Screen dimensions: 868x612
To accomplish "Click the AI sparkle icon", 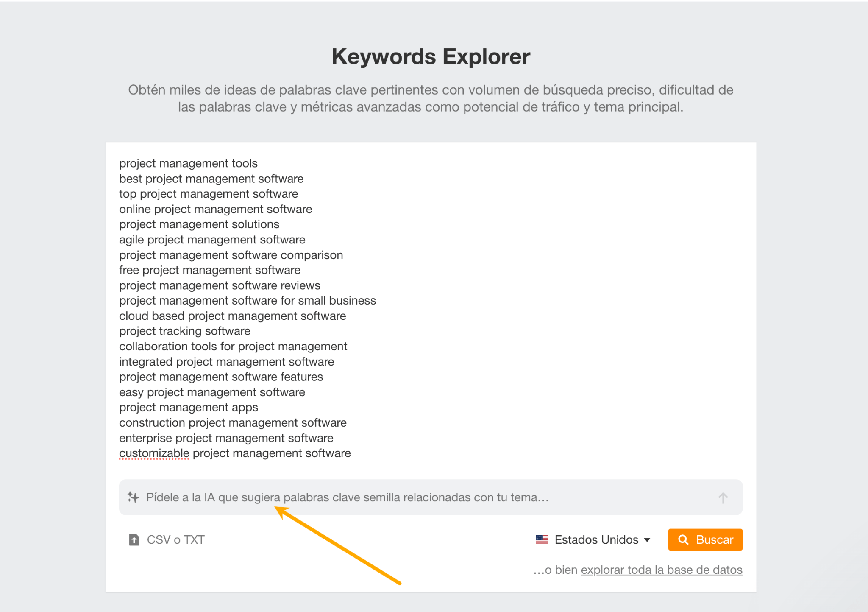I will click(133, 497).
